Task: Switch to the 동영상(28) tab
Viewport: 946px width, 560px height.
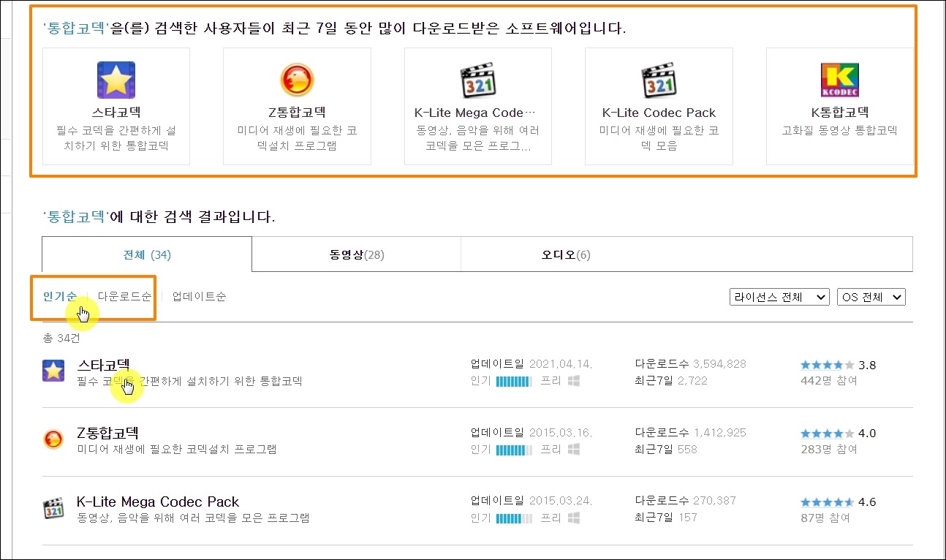Action: [357, 255]
